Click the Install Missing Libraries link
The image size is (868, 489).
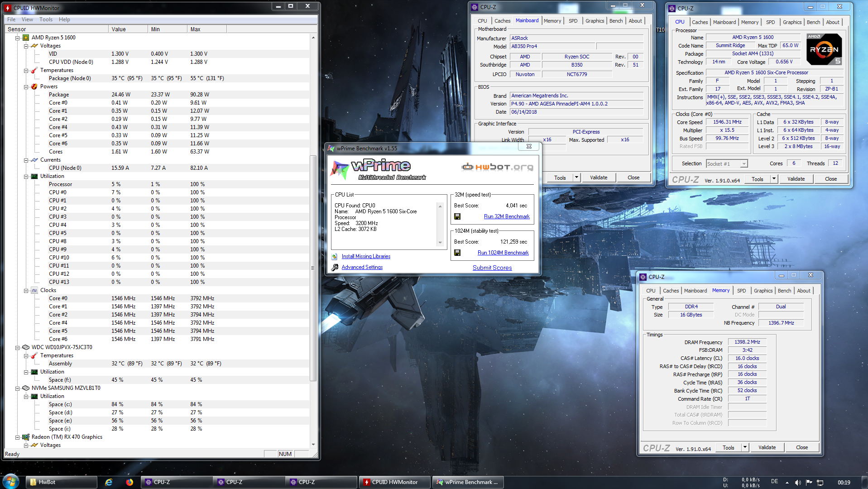point(366,256)
